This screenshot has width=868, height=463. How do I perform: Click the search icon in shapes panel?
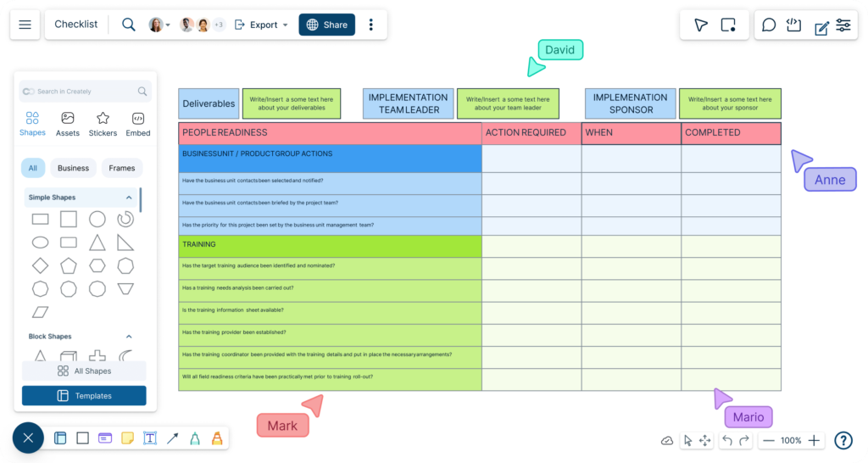(x=142, y=92)
